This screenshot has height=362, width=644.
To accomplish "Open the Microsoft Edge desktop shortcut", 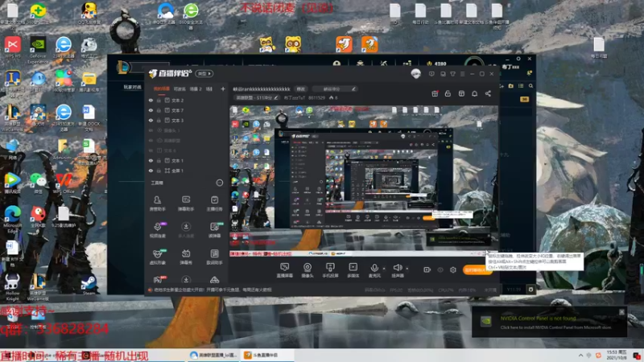I will [x=12, y=219].
